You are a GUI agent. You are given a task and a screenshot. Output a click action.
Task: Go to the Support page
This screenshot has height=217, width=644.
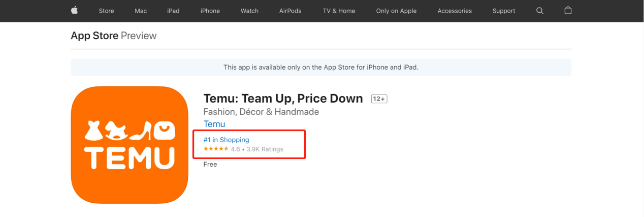point(504,11)
